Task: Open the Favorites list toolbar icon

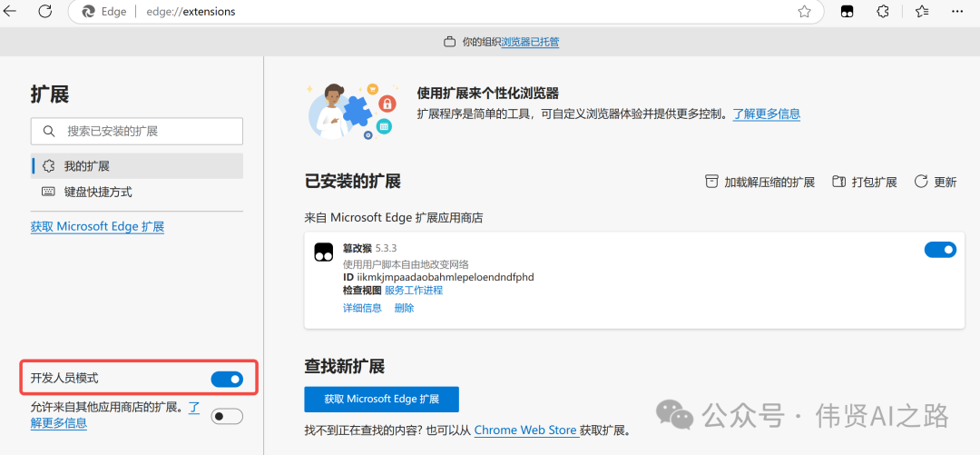Action: point(922,11)
